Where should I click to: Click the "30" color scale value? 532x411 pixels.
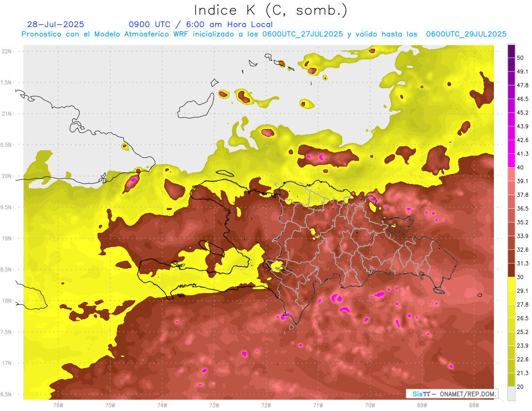coord(520,277)
